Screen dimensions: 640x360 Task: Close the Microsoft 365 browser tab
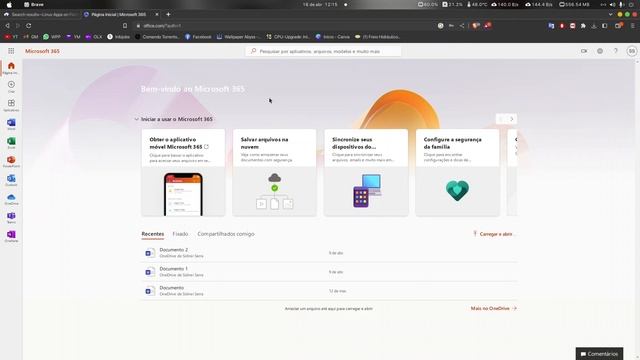click(157, 14)
